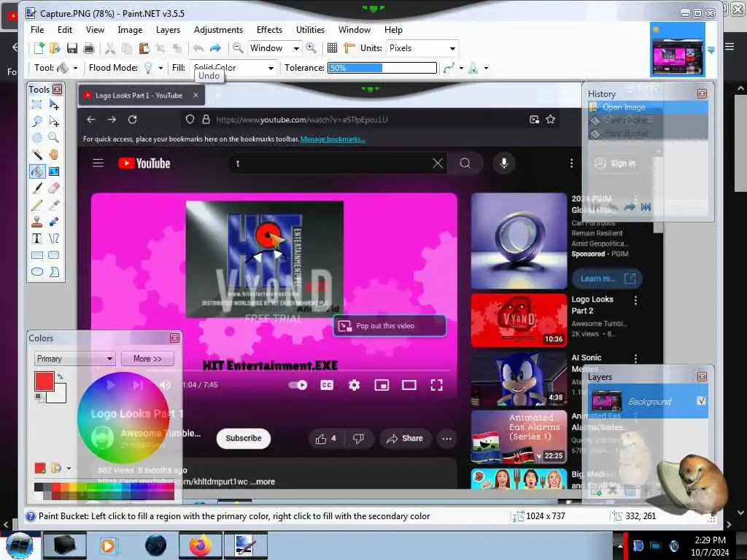
Task: Select the Gradient tool
Action: (54, 171)
